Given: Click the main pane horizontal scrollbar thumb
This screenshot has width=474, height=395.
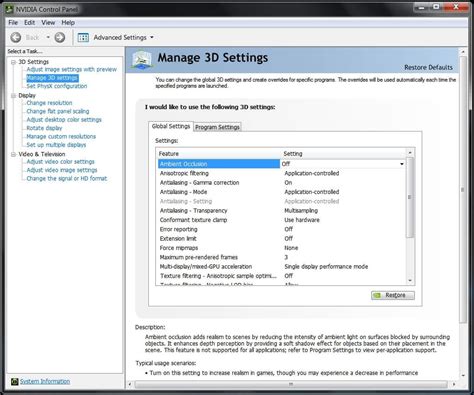Looking at the screenshot, I should pyautogui.click(x=291, y=384).
